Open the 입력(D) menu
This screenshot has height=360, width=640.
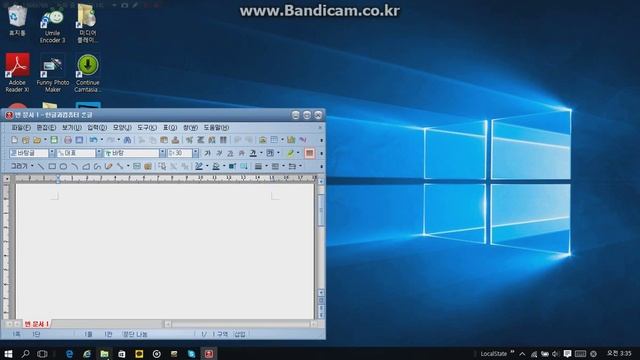[x=97, y=128]
